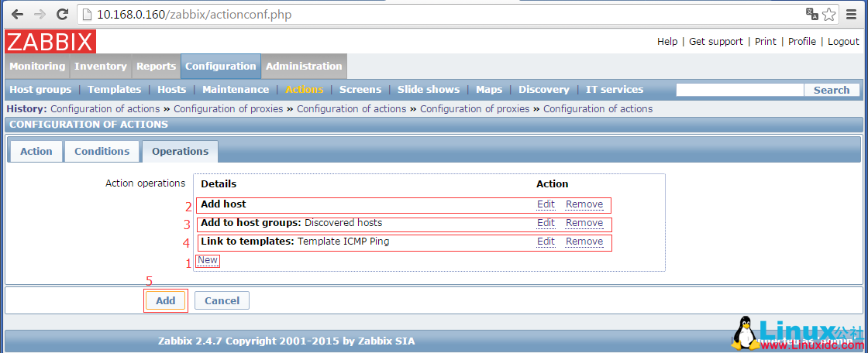
Task: Switch to the Action tab
Action: point(36,152)
